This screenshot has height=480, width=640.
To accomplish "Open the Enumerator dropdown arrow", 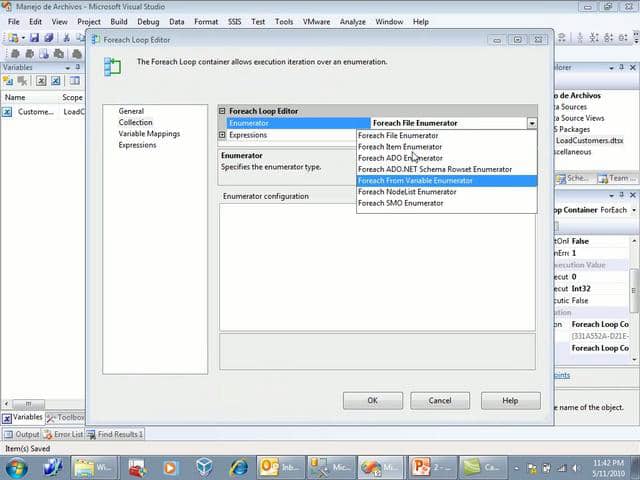I will click(531, 123).
